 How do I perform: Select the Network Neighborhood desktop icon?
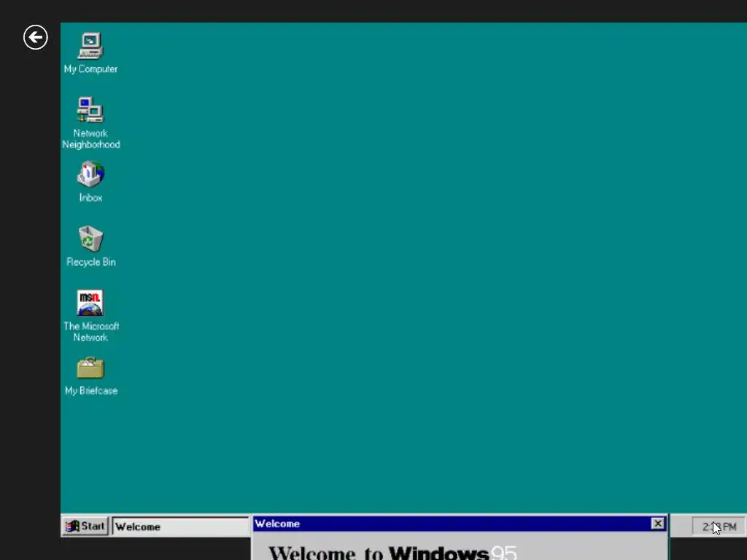pyautogui.click(x=90, y=110)
